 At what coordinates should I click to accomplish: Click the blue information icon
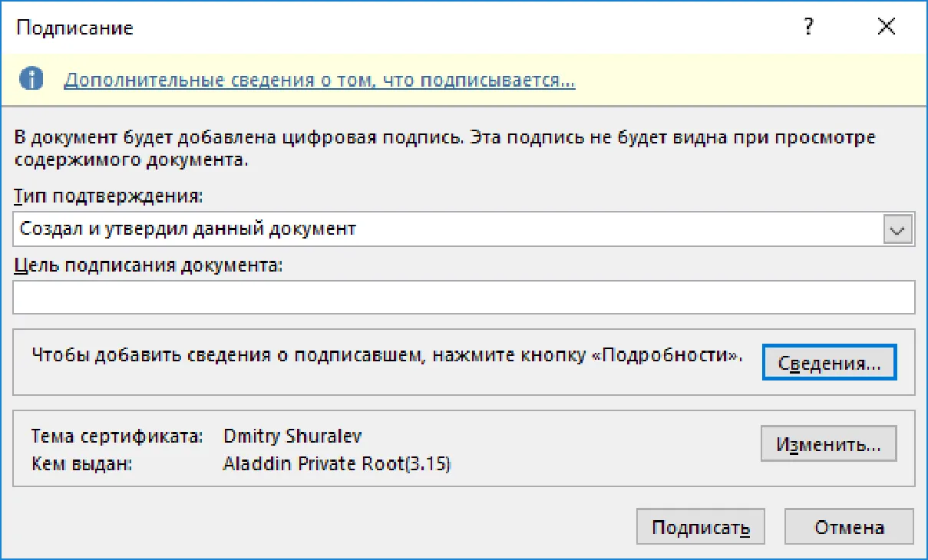(x=31, y=79)
